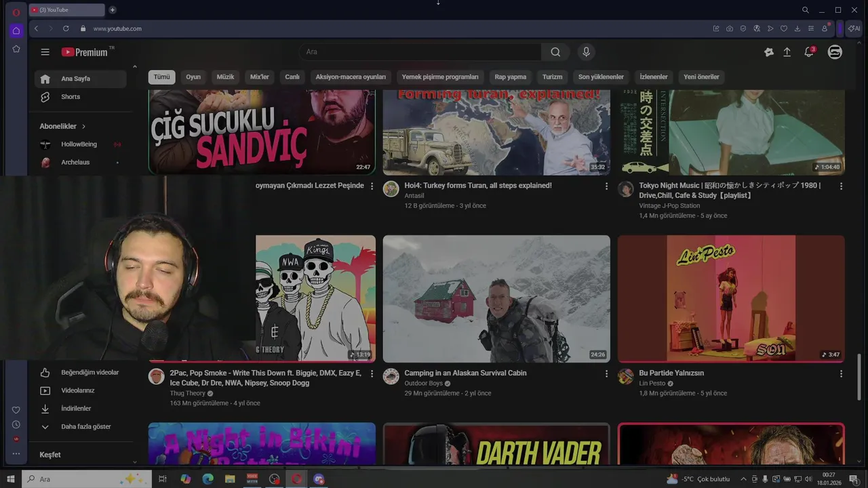The width and height of the screenshot is (868, 488).
Task: Show hidden system tray icons
Action: 743,479
